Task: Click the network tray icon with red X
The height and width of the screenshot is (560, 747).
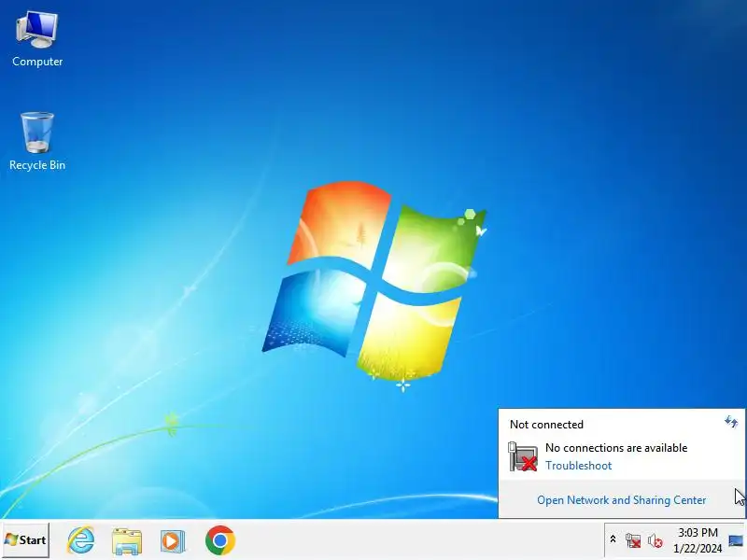Action: tap(633, 540)
